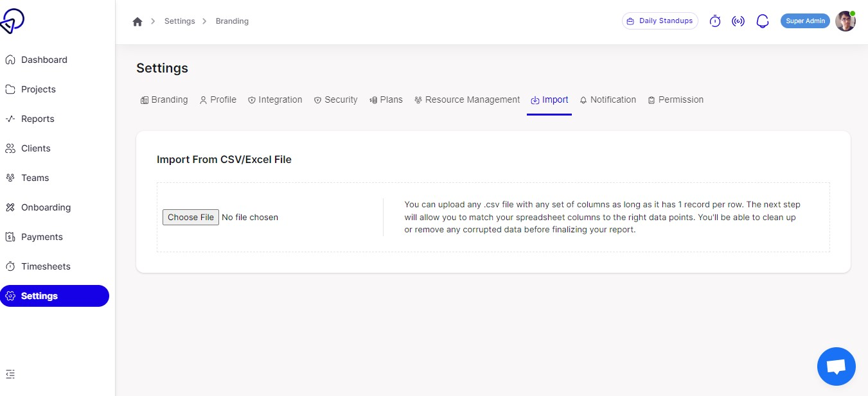Open the Super Admin role badge
The image size is (868, 396).
pos(805,21)
